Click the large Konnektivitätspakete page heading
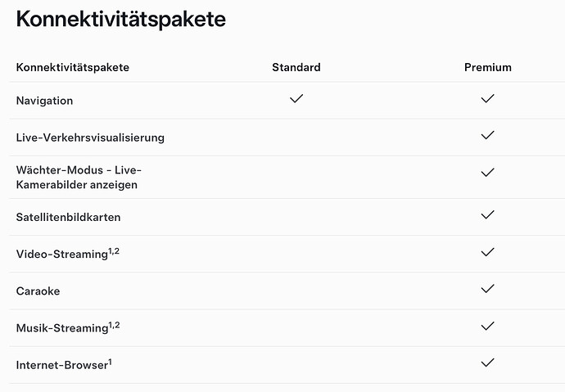The width and height of the screenshot is (565, 392). point(121,20)
